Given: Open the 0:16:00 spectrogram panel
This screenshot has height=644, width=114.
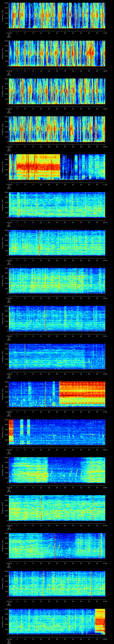Looking at the screenshot, I should pos(57,16).
